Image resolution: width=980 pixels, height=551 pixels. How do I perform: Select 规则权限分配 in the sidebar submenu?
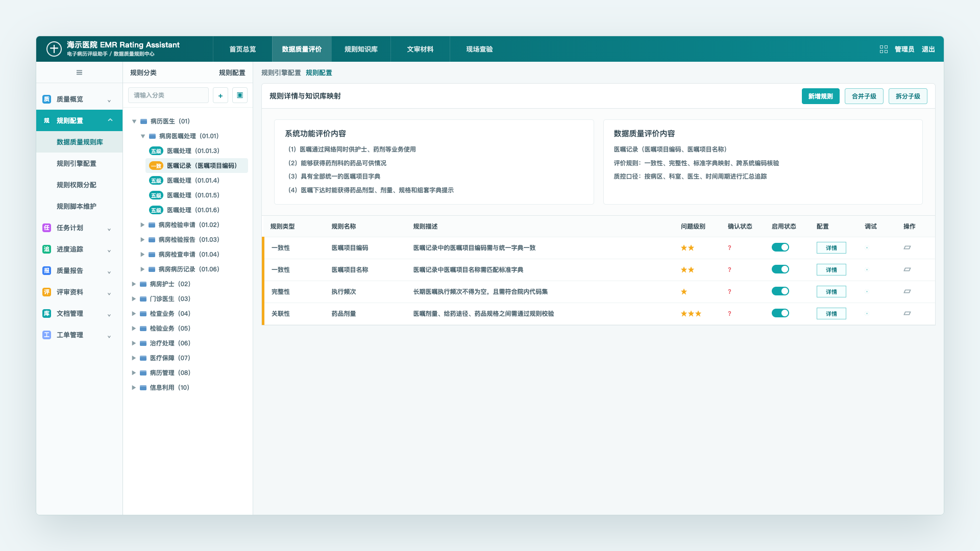coord(79,185)
